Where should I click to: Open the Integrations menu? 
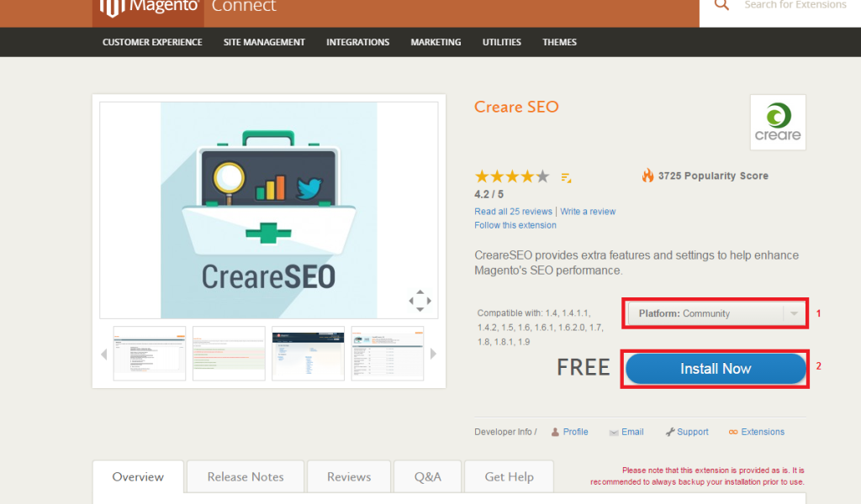(357, 42)
